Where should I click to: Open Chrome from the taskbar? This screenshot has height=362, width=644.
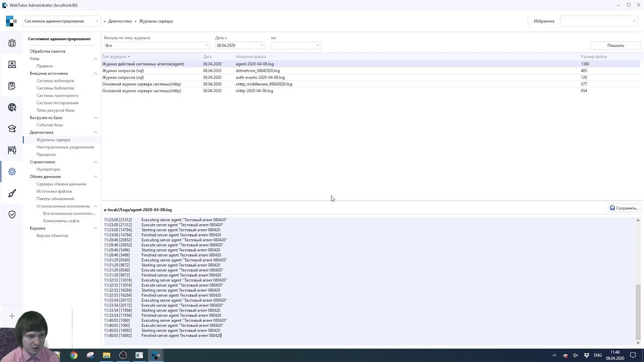[74, 355]
